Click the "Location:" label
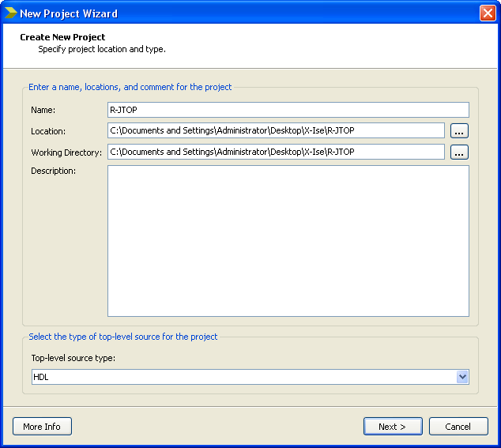 point(48,131)
